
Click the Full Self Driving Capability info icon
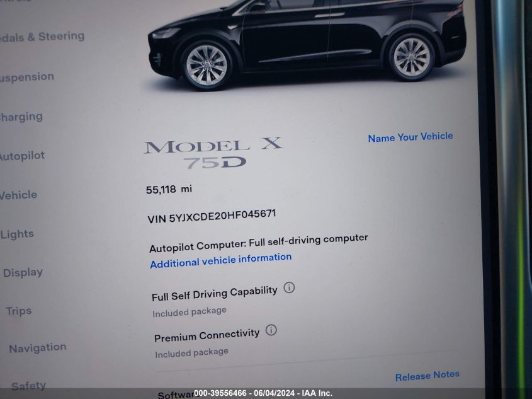point(289,288)
